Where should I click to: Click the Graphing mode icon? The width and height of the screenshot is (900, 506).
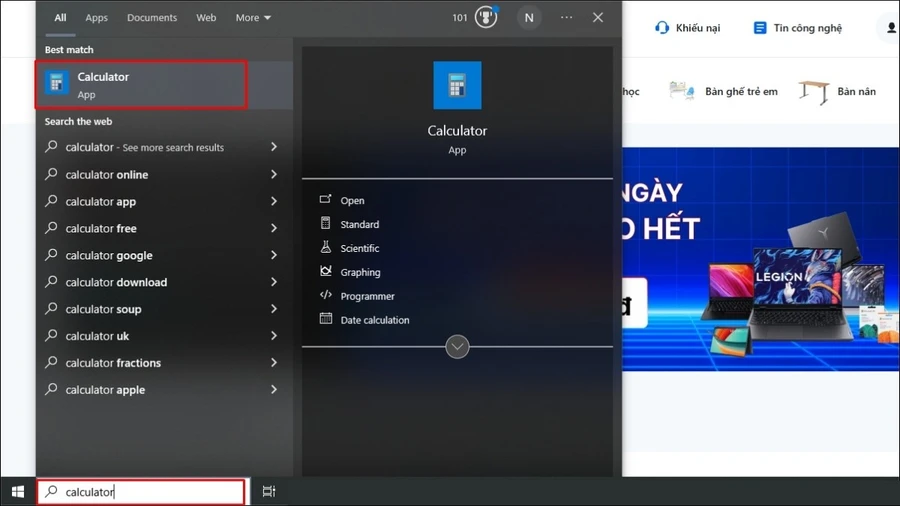(x=325, y=271)
